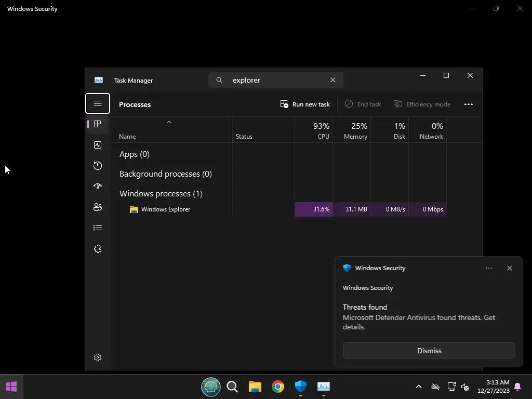Click the 31.6% CPU cell
The height and width of the screenshot is (399, 532).
coord(314,209)
